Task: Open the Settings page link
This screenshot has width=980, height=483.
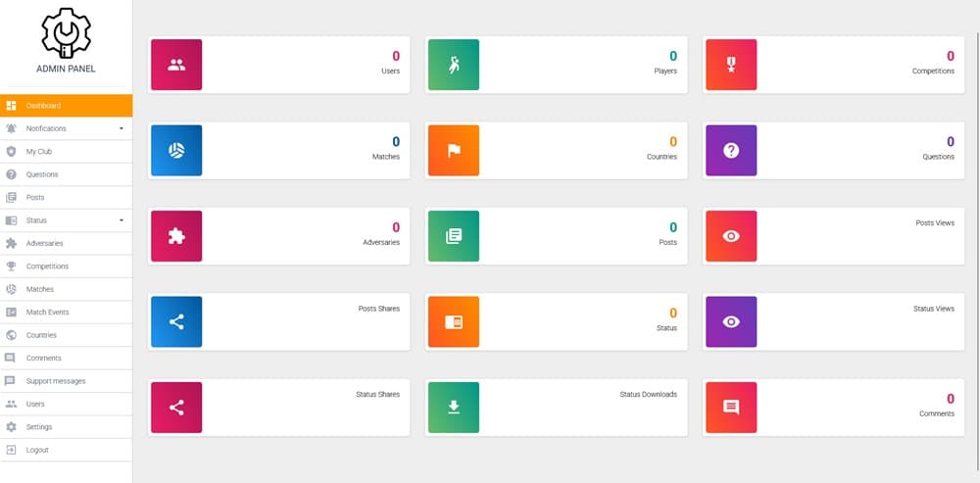Action: pyautogui.click(x=39, y=427)
